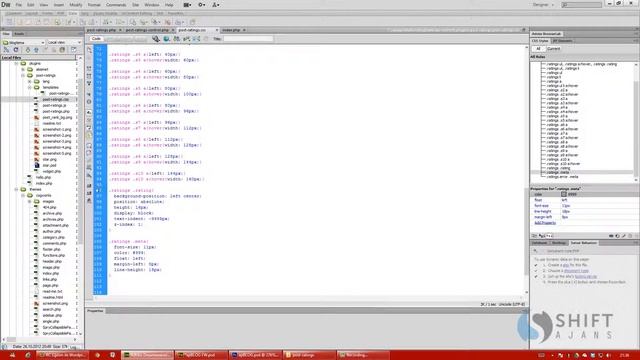Viewport: 640px width, 360px height.
Task: Click the Dreamweaver taskbar button
Action: 147,355
